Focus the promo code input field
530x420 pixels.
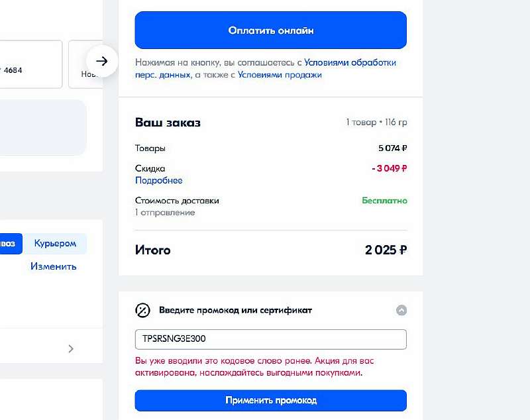[x=270, y=339]
